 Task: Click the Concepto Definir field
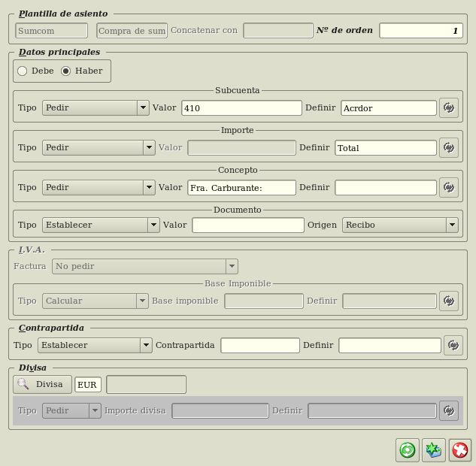pos(386,187)
